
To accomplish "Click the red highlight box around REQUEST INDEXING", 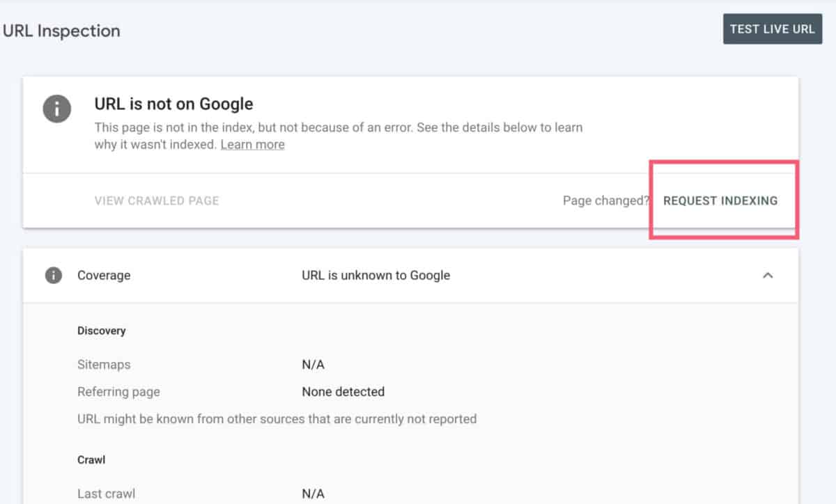I will (724, 165).
